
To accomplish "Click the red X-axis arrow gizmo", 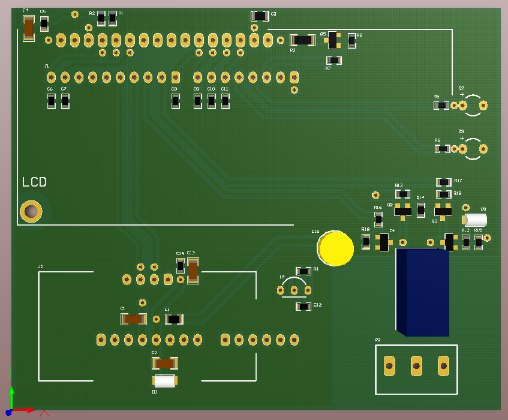I will (26, 410).
